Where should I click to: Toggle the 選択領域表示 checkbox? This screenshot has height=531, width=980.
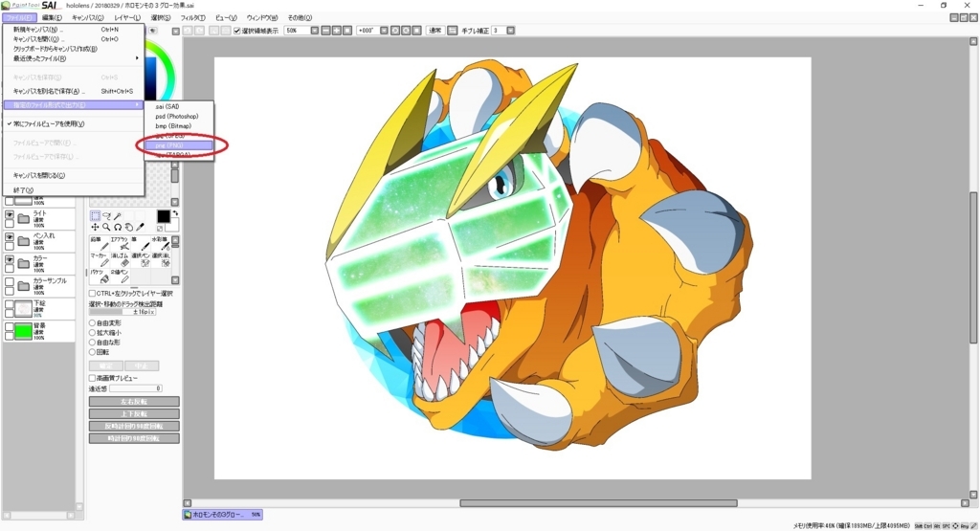(237, 31)
